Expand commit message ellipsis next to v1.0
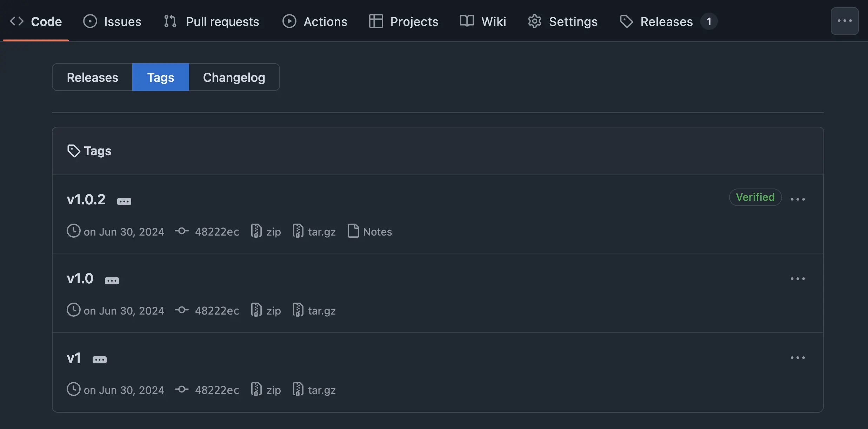 112,281
